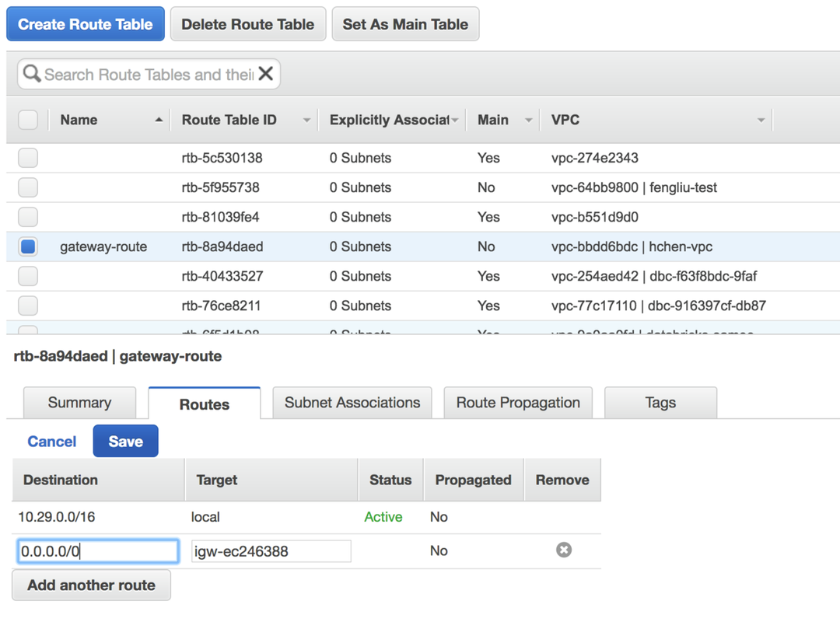Tick the checkbox for rtb-76ce8211

point(28,306)
